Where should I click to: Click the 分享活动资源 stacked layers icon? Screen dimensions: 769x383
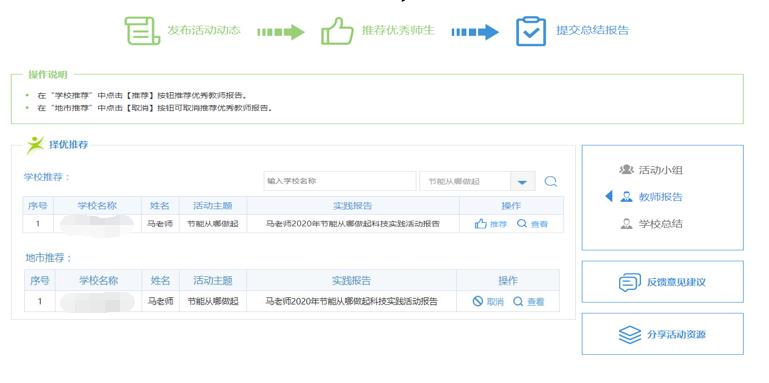coord(630,335)
